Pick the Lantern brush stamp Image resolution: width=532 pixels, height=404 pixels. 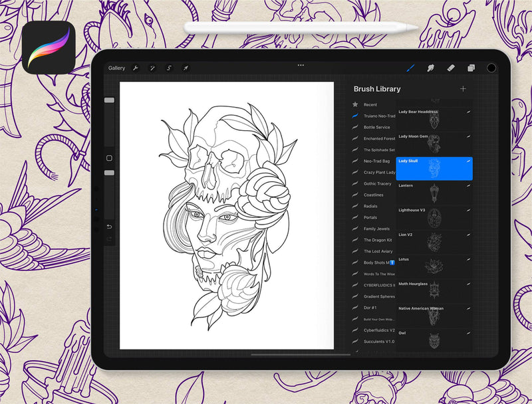point(434,193)
